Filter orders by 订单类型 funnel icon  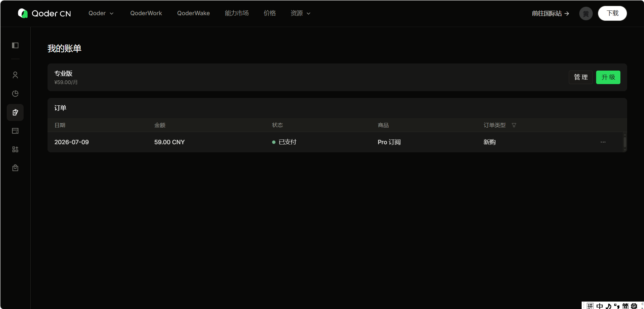(x=514, y=125)
